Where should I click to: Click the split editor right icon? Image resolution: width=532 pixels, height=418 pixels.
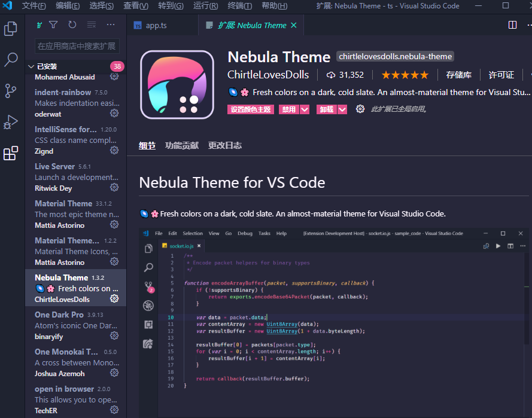point(512,25)
